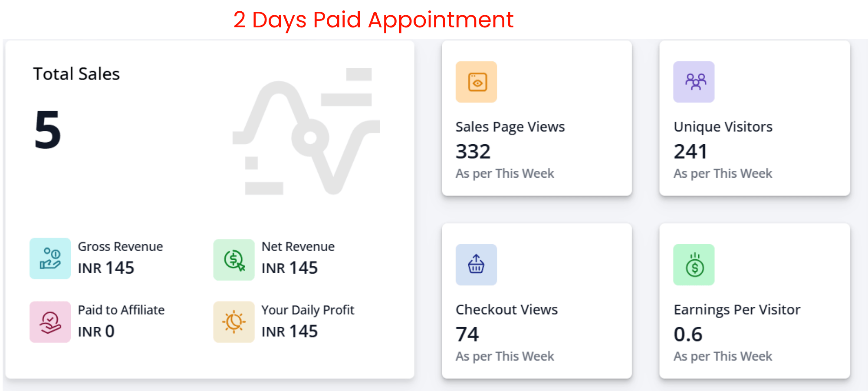Click the Gross Revenue hand-coins icon
The height and width of the screenshot is (391, 868).
50,258
